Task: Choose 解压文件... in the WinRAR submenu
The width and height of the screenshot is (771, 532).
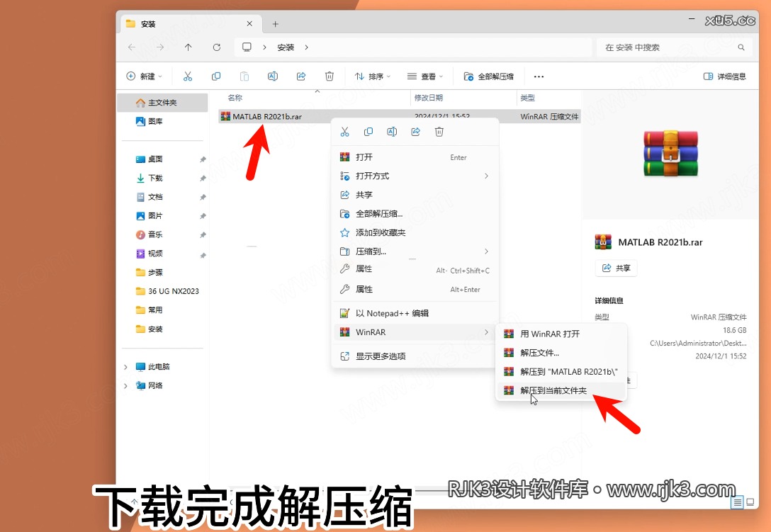Action: point(561,353)
